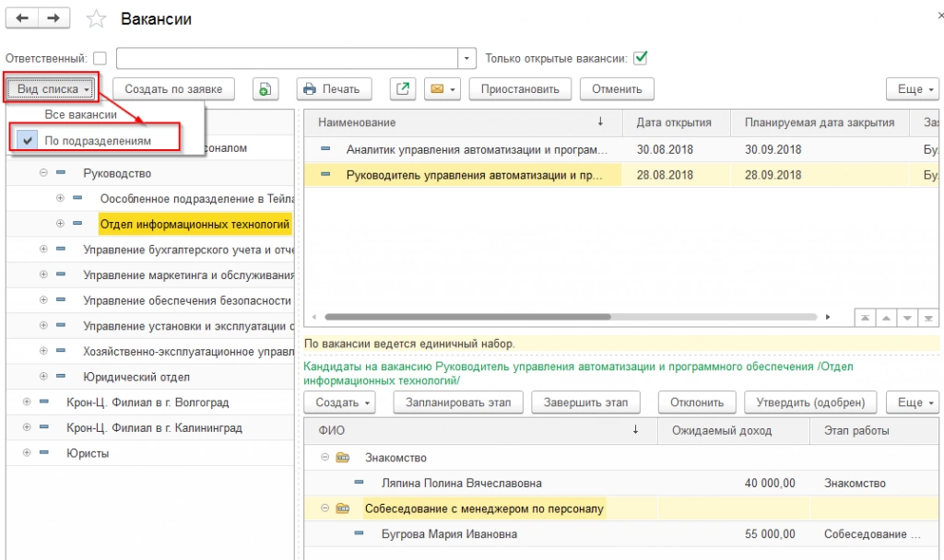The image size is (944, 560).
Task: Click the back navigation arrow
Action: (x=22, y=18)
